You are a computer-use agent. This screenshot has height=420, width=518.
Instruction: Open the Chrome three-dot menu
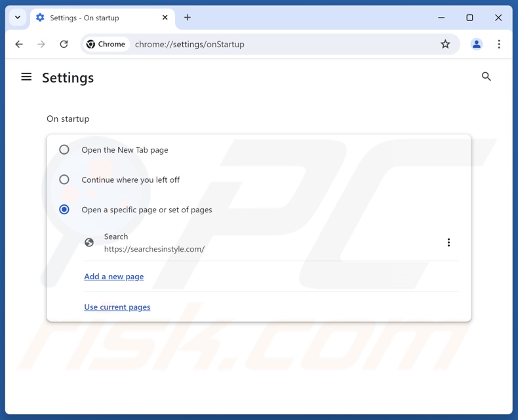coord(499,44)
